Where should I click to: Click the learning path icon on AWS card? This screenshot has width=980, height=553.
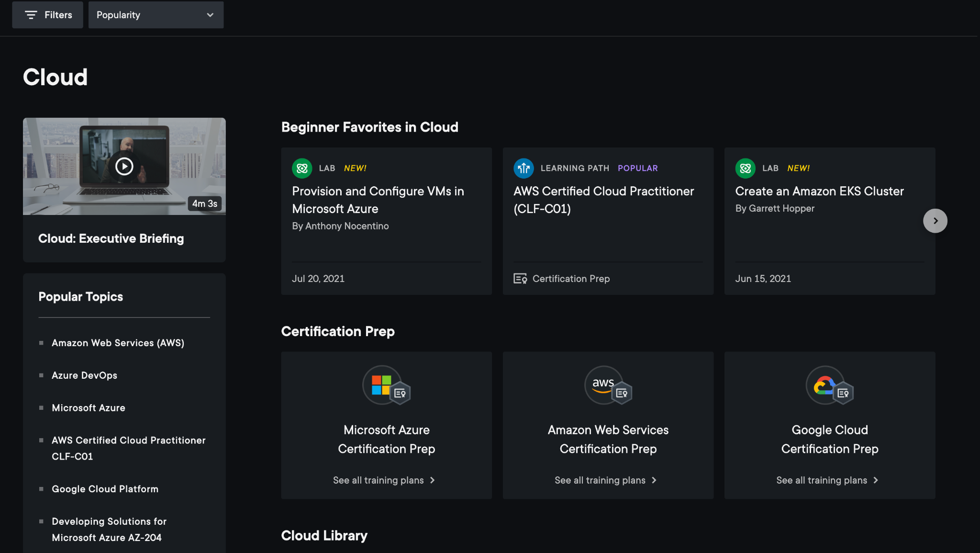pyautogui.click(x=523, y=168)
